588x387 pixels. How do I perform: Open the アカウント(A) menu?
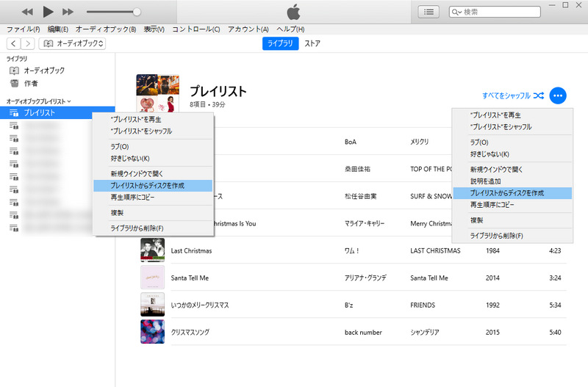[x=248, y=29]
